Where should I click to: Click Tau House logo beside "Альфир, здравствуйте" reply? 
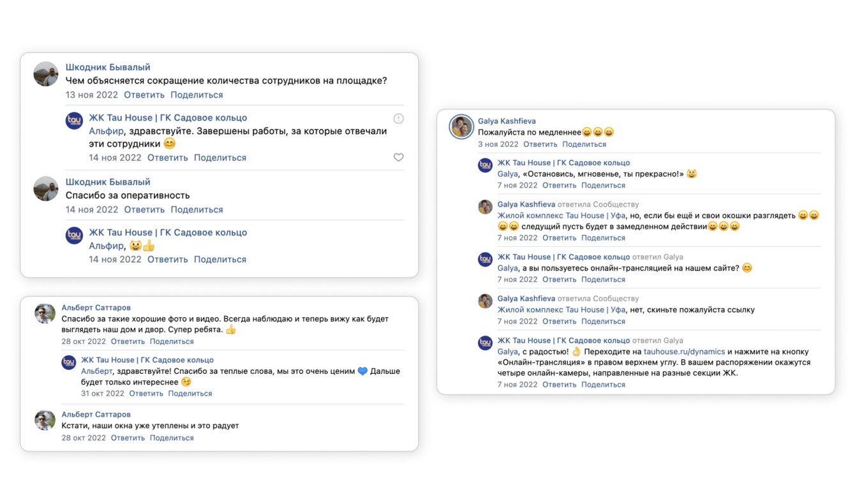(75, 121)
